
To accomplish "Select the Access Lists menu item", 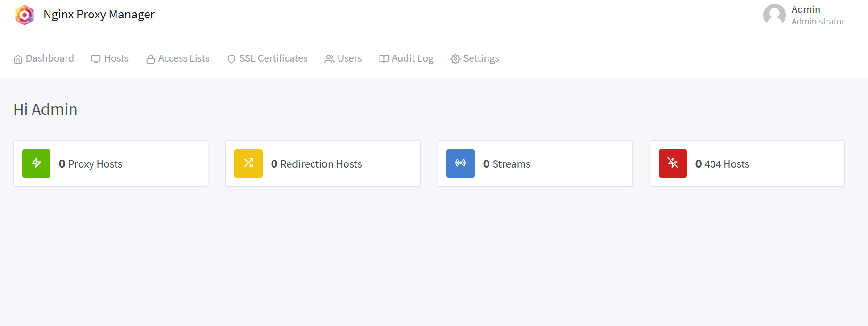I will (x=178, y=58).
